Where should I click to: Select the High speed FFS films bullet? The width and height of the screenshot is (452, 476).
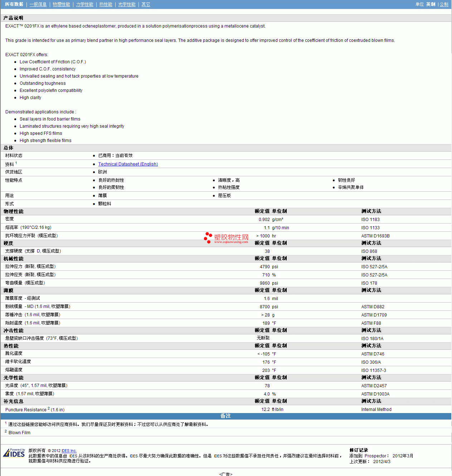point(41,133)
